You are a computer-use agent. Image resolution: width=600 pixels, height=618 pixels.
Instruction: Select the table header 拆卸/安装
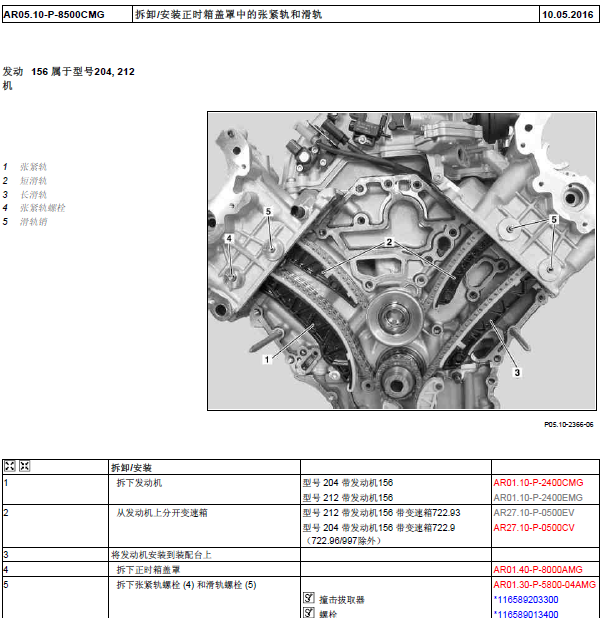(x=131, y=468)
